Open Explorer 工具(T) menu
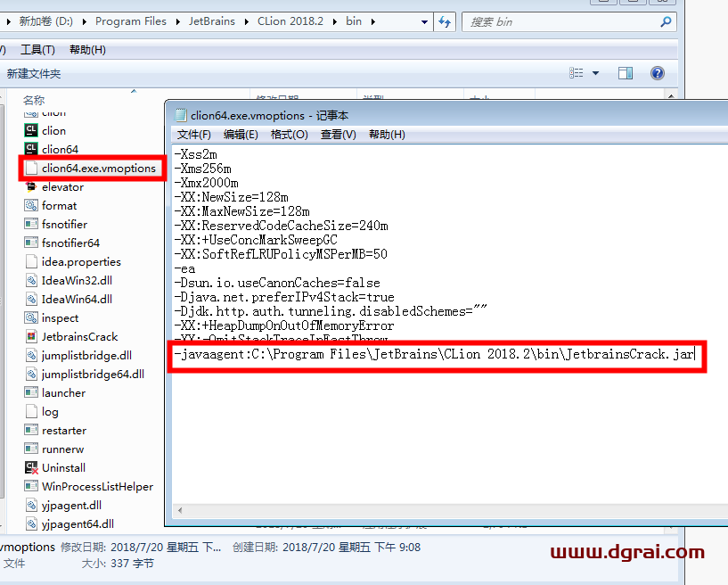The height and width of the screenshot is (585, 728). point(37,50)
